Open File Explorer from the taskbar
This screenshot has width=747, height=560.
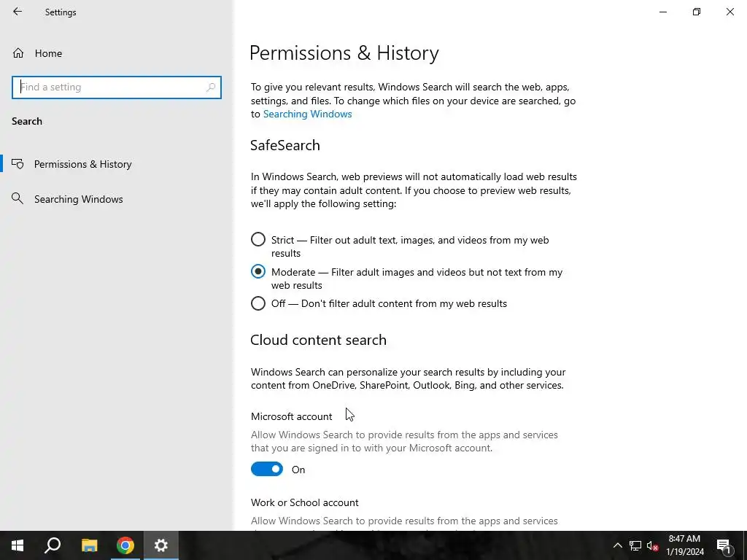coord(89,545)
